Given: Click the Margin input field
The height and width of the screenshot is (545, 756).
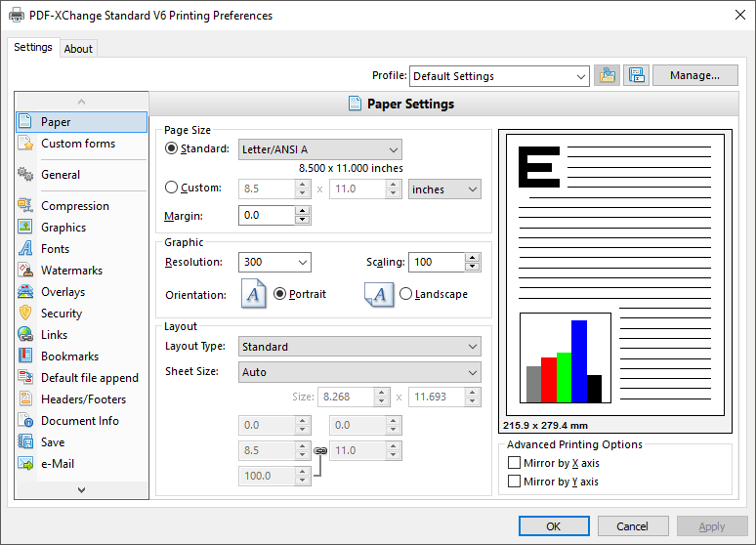Looking at the screenshot, I should click(x=267, y=215).
